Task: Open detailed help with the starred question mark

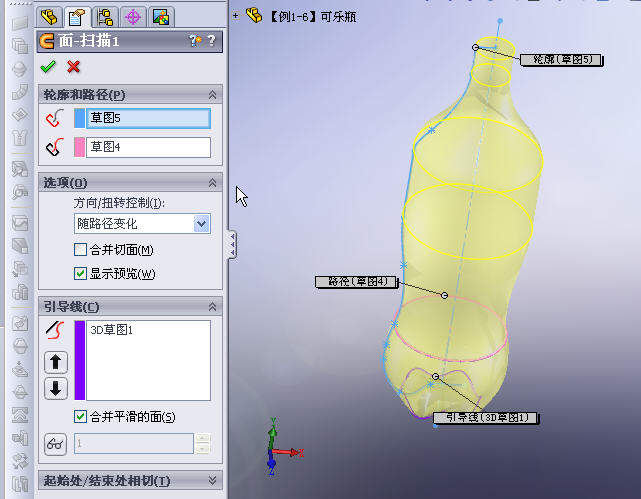Action: point(195,40)
